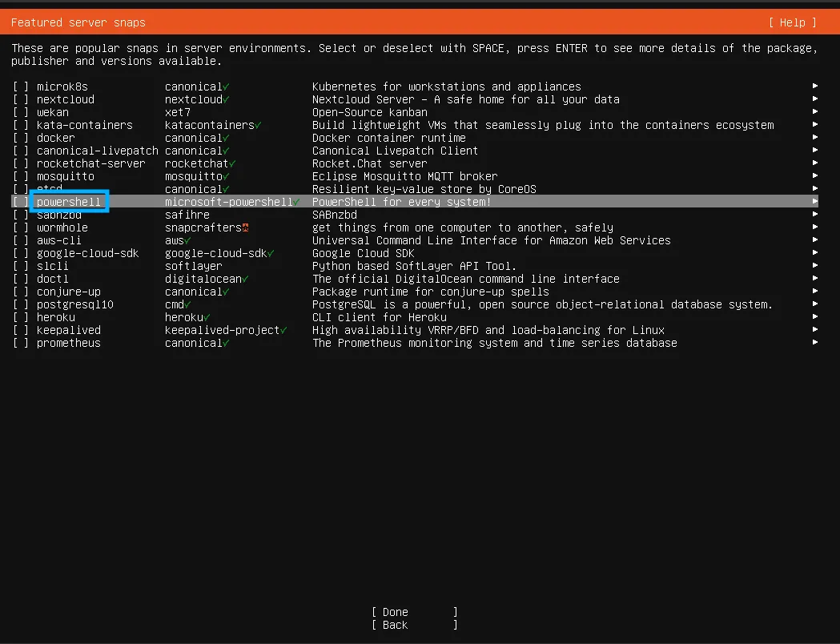Click the wormhole snap name
Image resolution: width=840 pixels, height=644 pixels.
(62, 227)
